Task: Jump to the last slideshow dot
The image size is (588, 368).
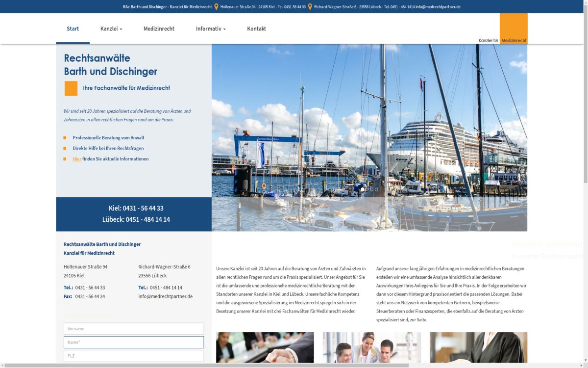Action: coord(376,189)
